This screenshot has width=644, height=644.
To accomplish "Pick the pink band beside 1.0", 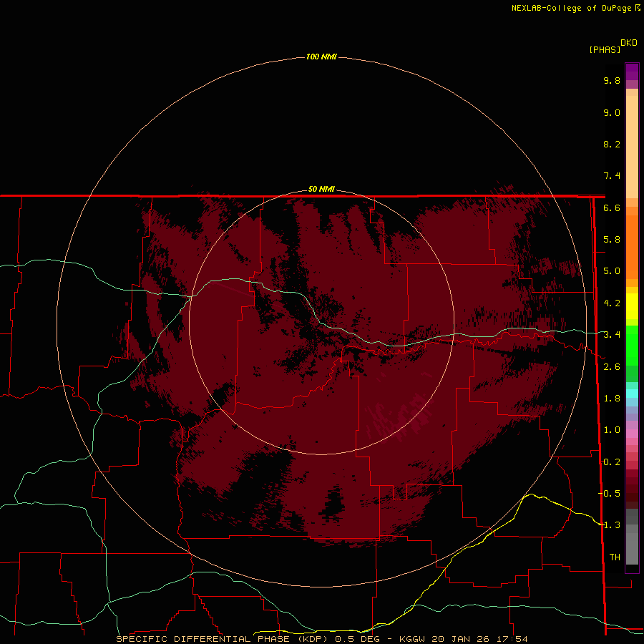I will (632, 434).
